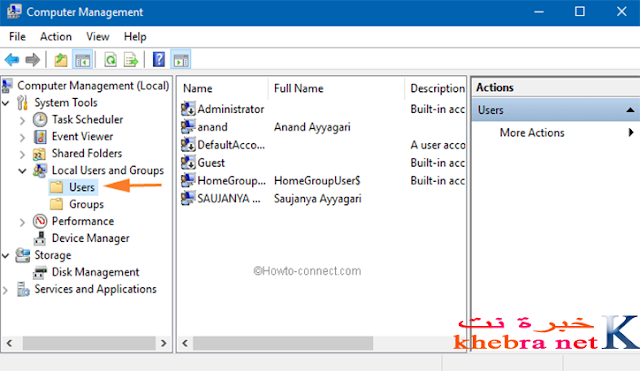Click the Up one level folder icon
Image resolution: width=640 pixels, height=371 pixels.
tap(61, 60)
